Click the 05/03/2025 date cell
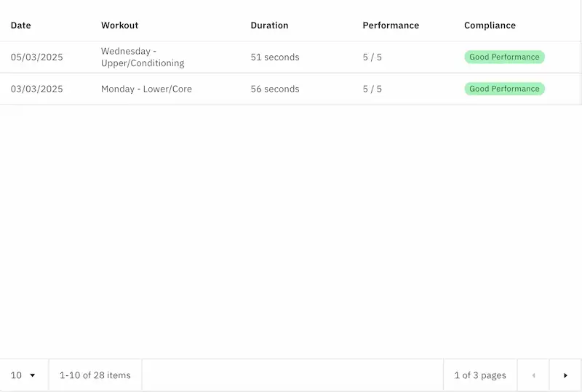This screenshot has height=392, width=582. click(37, 57)
